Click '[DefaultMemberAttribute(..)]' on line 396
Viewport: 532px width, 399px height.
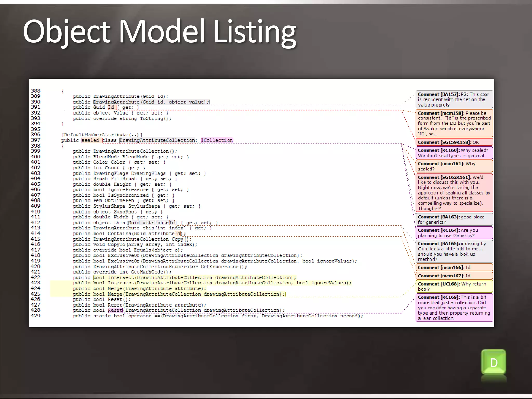(x=102, y=135)
